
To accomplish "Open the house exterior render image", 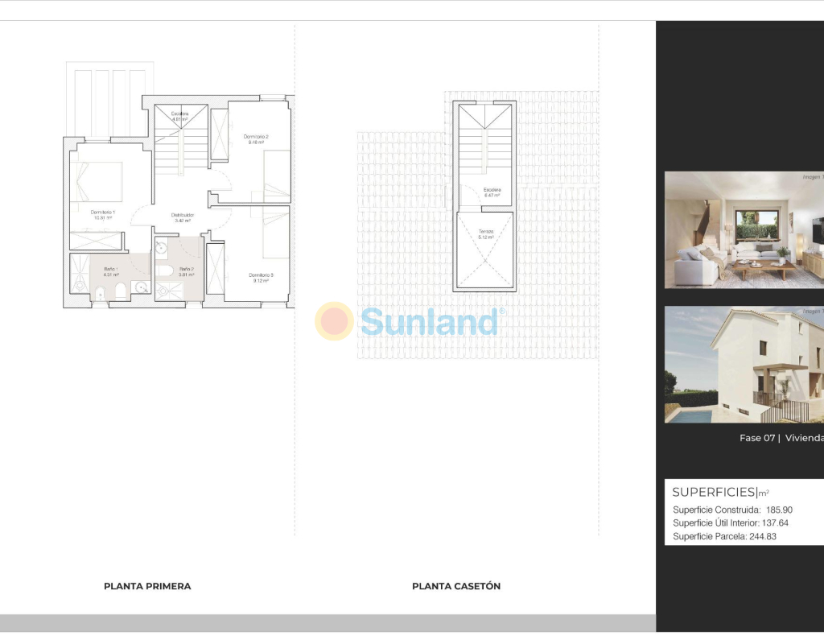I will click(x=744, y=365).
